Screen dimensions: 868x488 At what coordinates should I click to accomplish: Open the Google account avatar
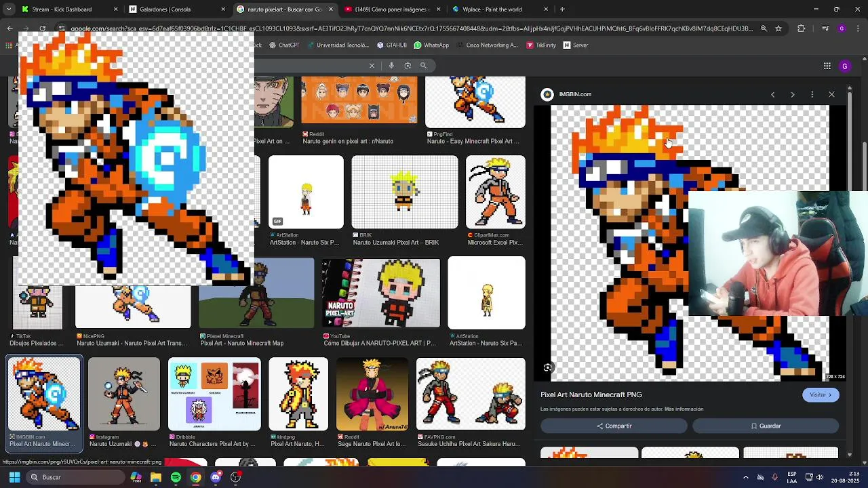[x=845, y=66]
